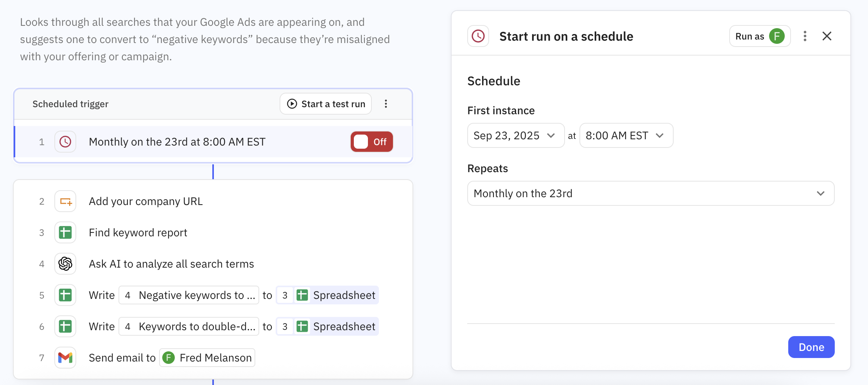Image resolution: width=868 pixels, height=385 pixels.
Task: Click the Run as user button
Action: click(x=760, y=36)
